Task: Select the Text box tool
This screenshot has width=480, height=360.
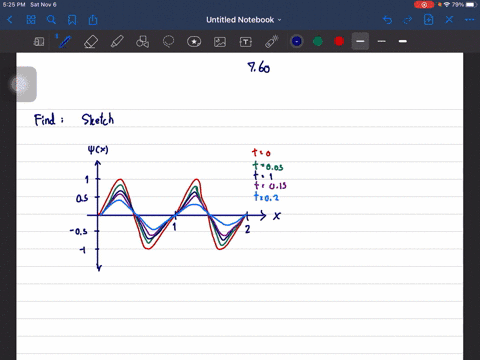Action: click(x=246, y=42)
